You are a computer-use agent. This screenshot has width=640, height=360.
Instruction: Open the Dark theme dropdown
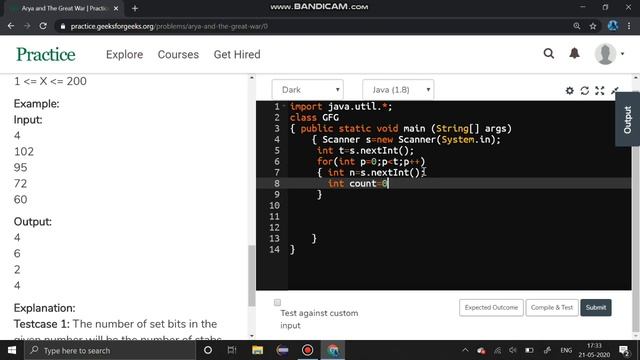(307, 89)
